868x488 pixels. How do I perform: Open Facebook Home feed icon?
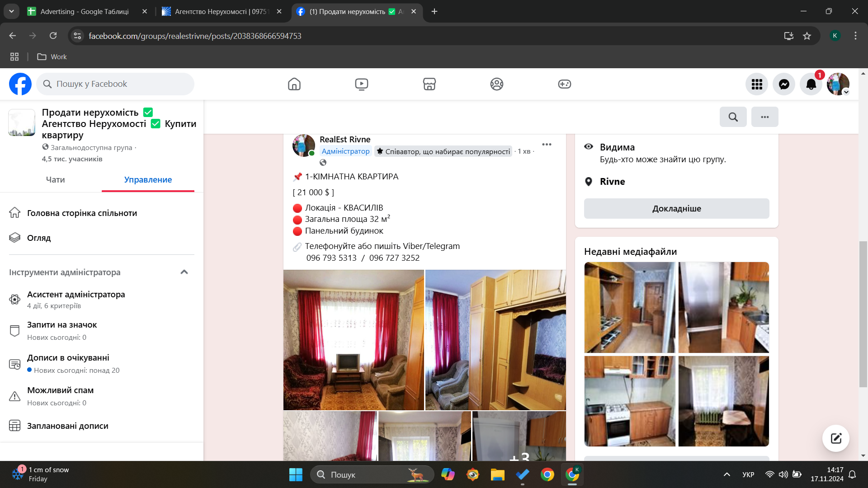pos(294,84)
